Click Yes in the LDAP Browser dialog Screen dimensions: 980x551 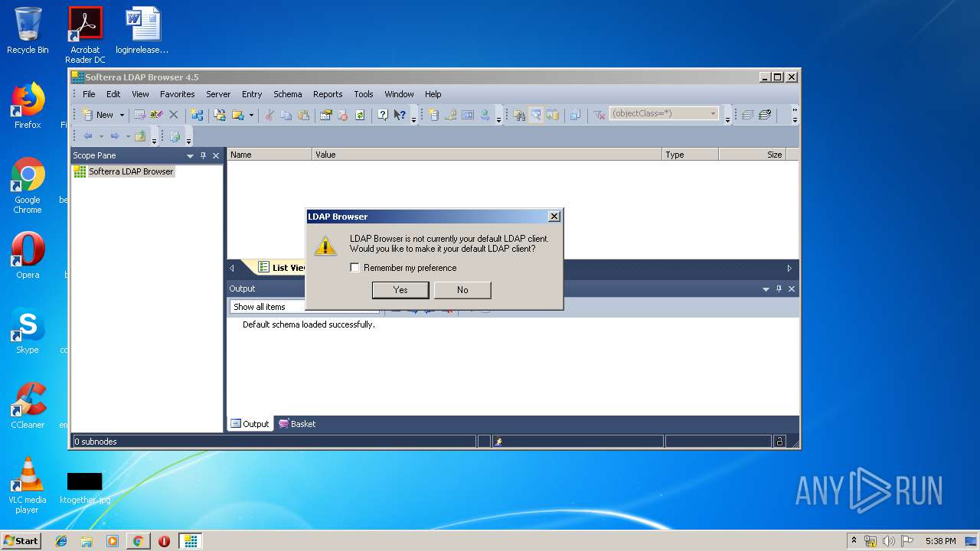[x=400, y=290]
